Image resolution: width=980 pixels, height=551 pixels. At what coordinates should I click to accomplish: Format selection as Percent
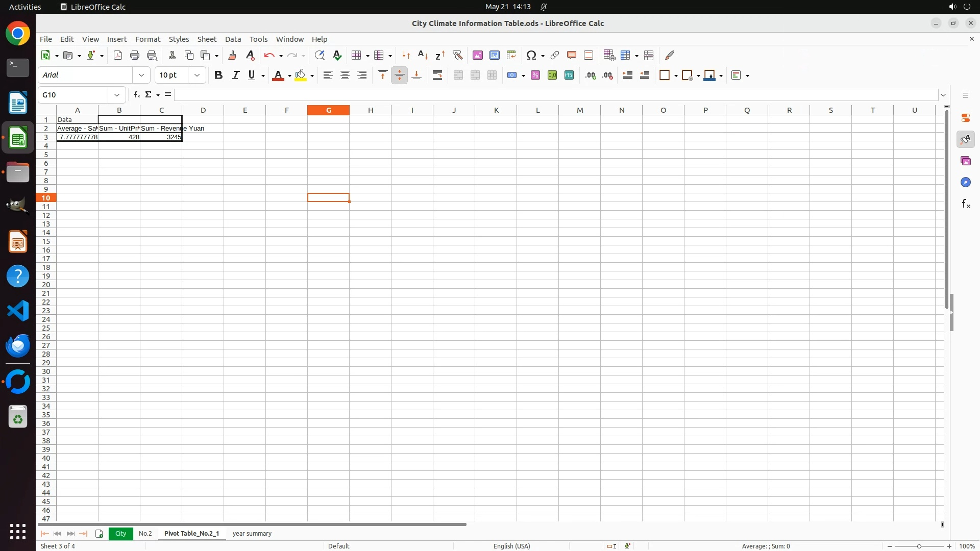pos(535,76)
